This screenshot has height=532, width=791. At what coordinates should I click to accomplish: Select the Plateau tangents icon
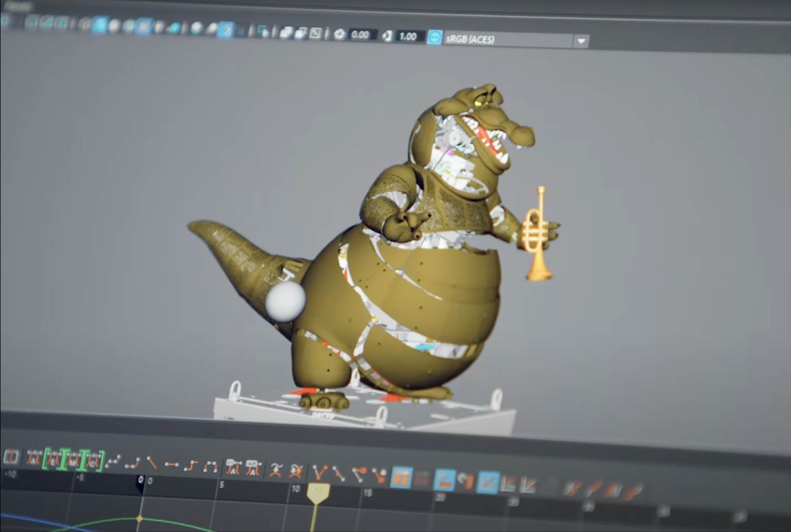coord(211,467)
